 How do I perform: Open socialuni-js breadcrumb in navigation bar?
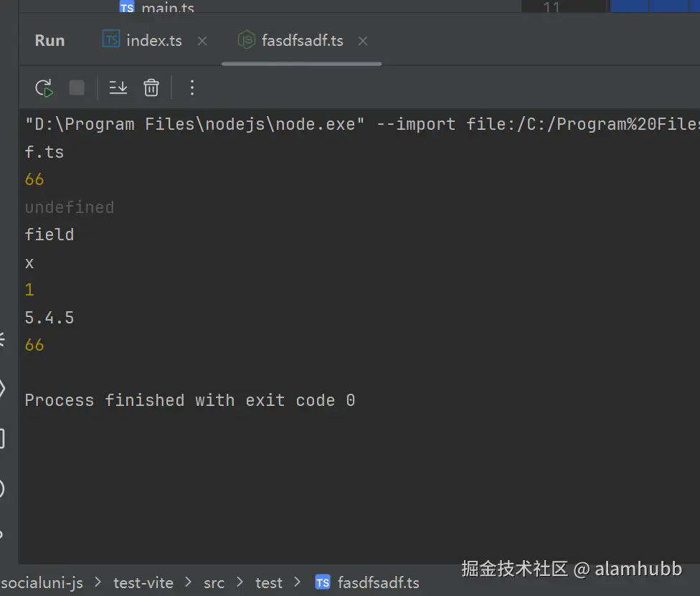click(42, 582)
